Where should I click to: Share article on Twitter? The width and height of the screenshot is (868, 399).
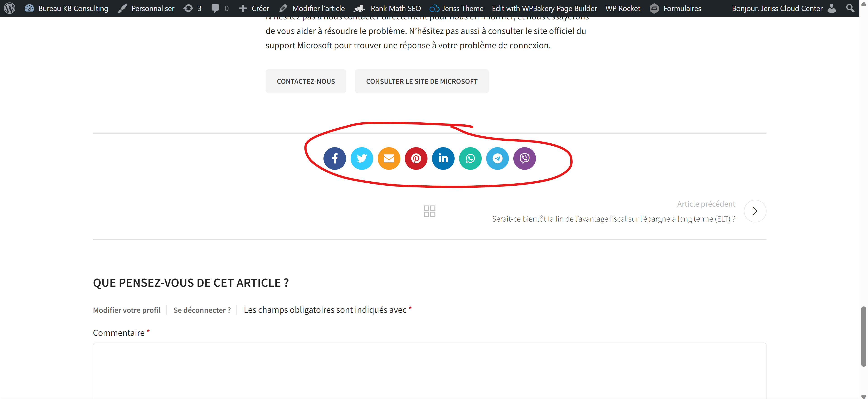[362, 159]
